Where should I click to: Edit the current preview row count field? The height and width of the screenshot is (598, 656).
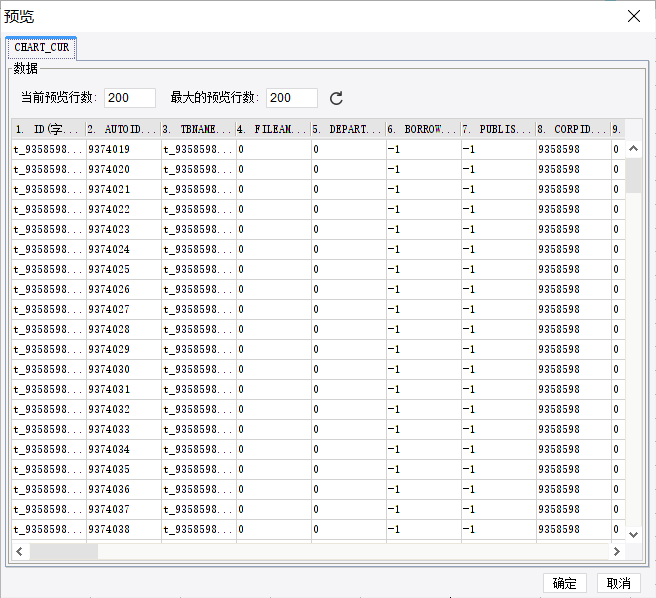tap(130, 98)
